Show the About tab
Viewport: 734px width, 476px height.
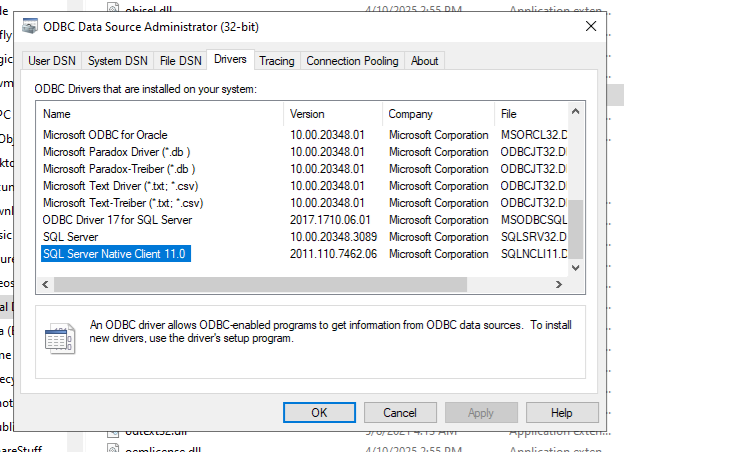pyautogui.click(x=424, y=61)
